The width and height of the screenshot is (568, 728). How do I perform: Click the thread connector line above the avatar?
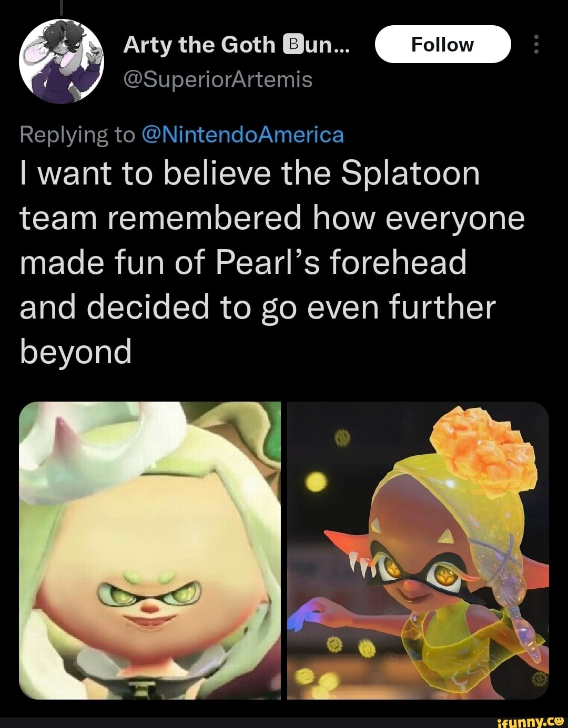point(62,7)
